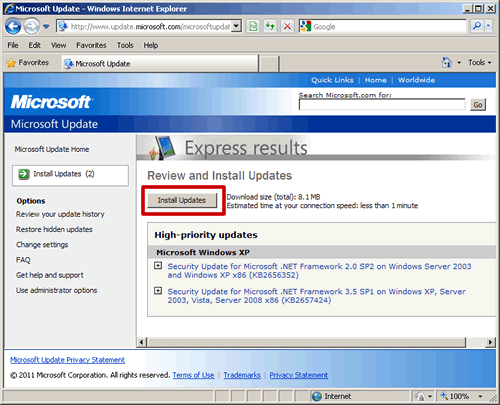Open the FAQ link
500x405 pixels.
[x=23, y=260]
